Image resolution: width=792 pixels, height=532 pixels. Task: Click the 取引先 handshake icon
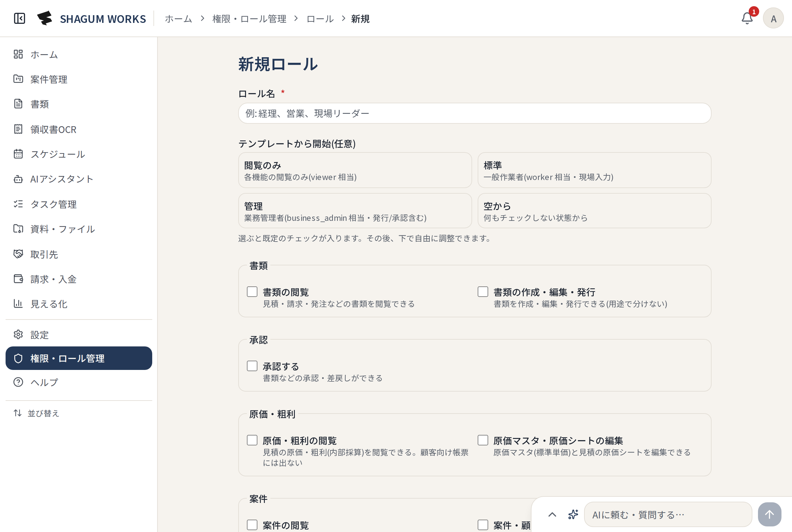18,254
